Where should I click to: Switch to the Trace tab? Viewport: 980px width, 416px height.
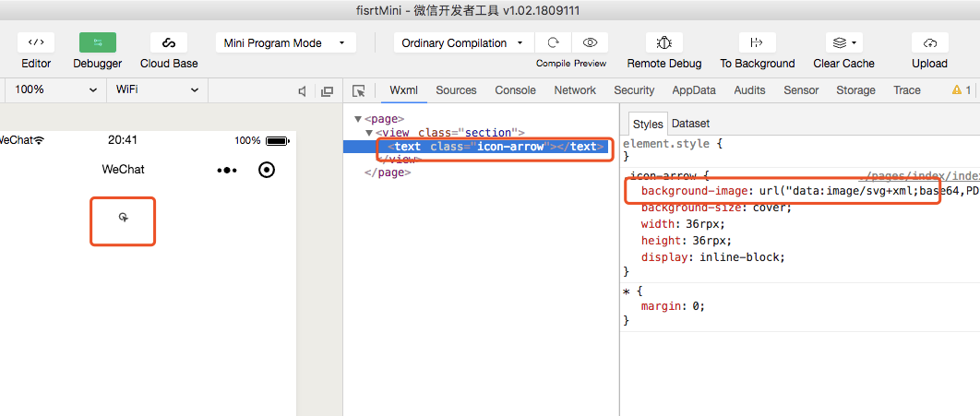coord(907,90)
